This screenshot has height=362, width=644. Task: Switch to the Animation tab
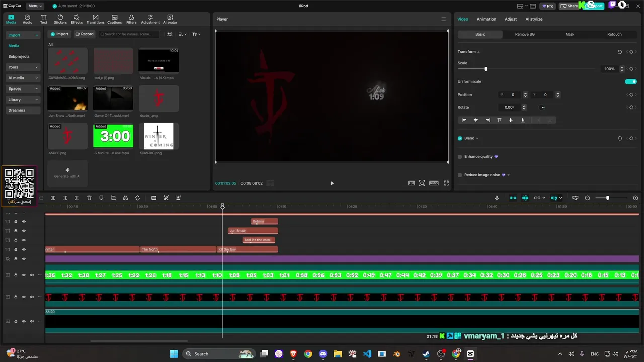[x=486, y=19]
